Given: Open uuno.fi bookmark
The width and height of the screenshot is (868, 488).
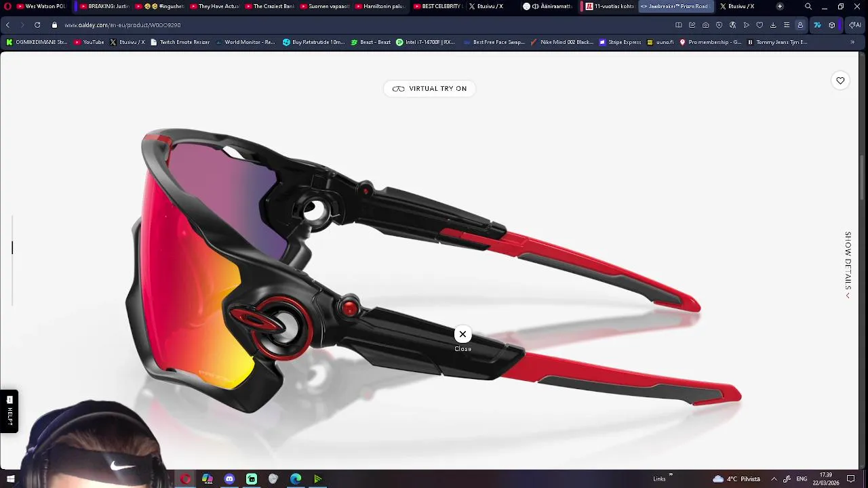Looking at the screenshot, I should tap(660, 42).
